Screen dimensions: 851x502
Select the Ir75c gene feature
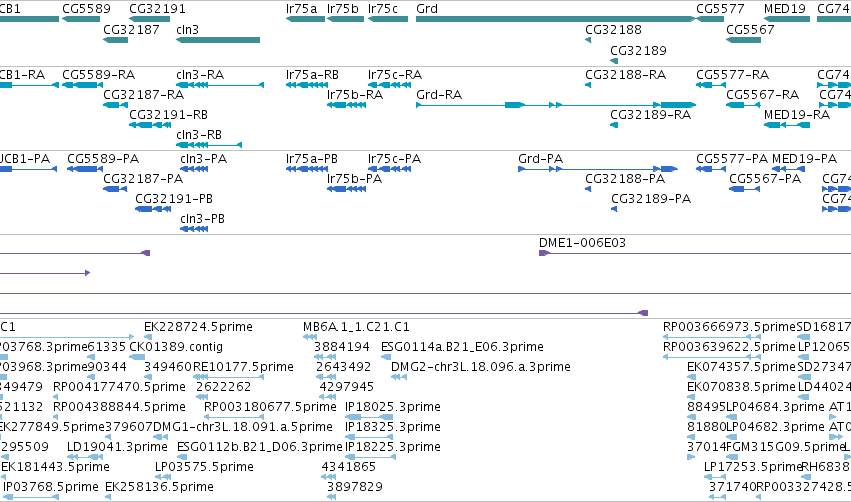(388, 19)
